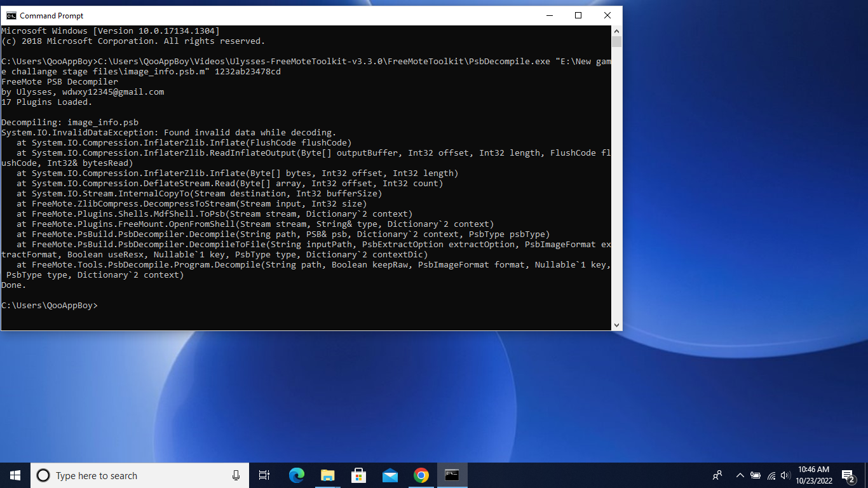Launch Microsoft Edge from the taskbar
Screen dimensions: 868x488
click(296, 475)
